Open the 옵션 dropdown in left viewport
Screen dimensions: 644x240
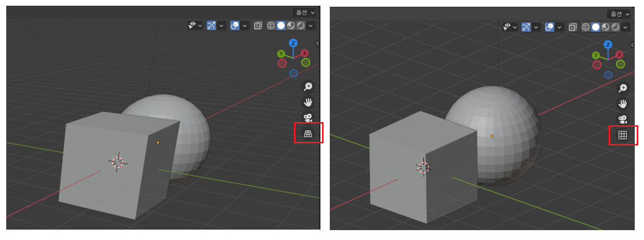tap(304, 12)
